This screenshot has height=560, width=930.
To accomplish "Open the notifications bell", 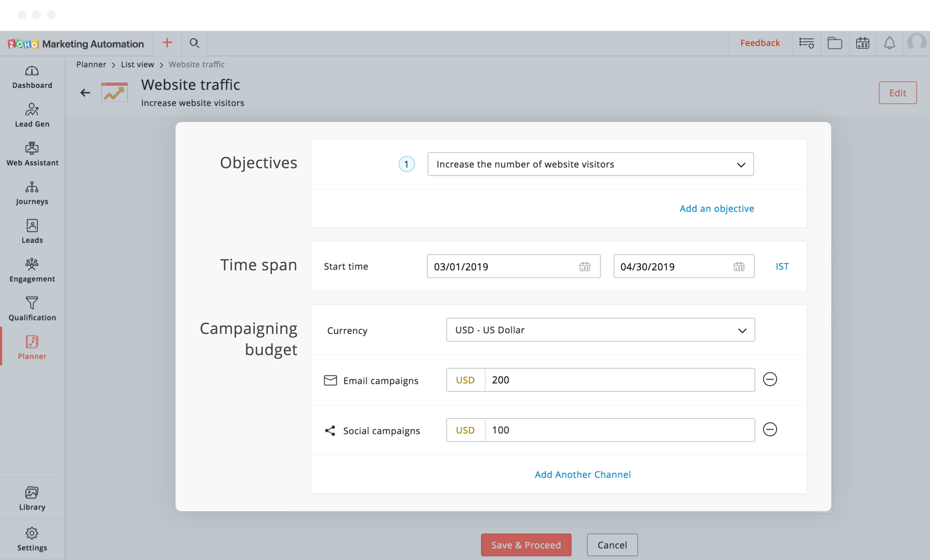I will tap(889, 44).
